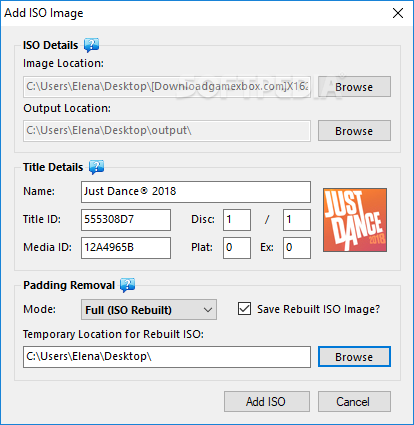Viewport: 414px width, 425px height.
Task: Click the Add ISO button
Action: [267, 401]
